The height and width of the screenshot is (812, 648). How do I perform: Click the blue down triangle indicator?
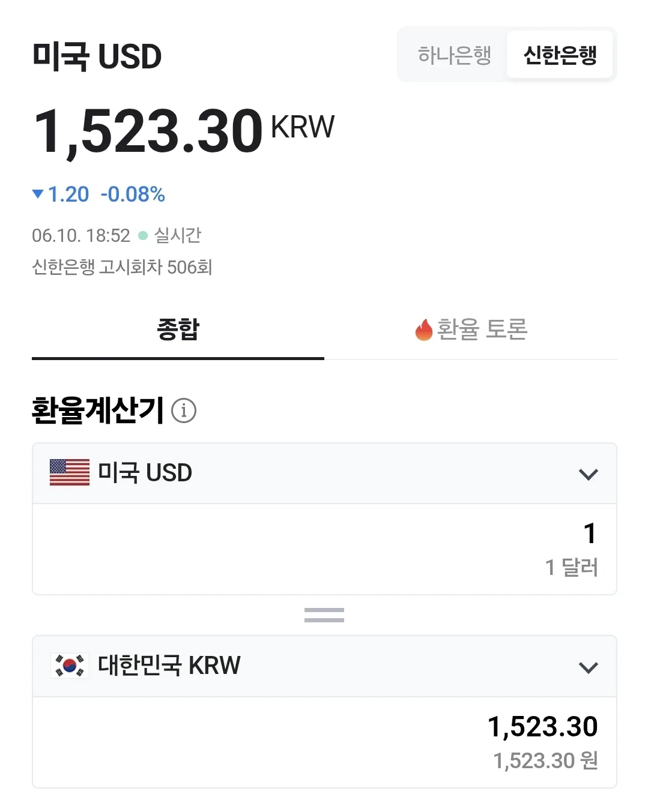click(38, 194)
